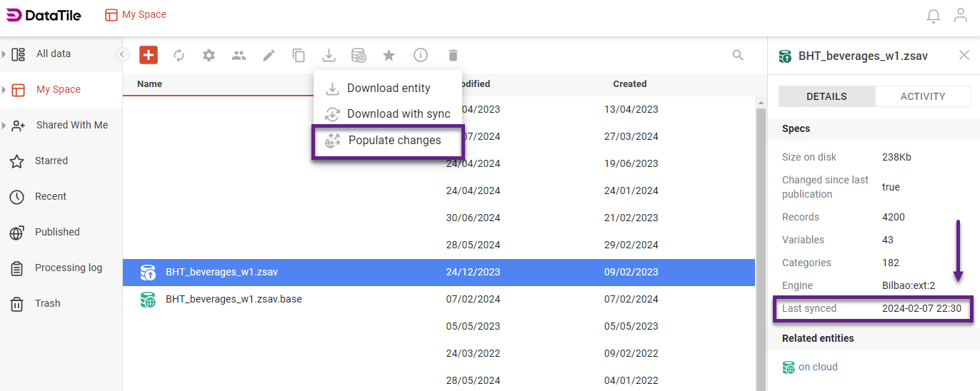Click the share with users icon
Screen dimensions: 980x391
click(x=239, y=55)
